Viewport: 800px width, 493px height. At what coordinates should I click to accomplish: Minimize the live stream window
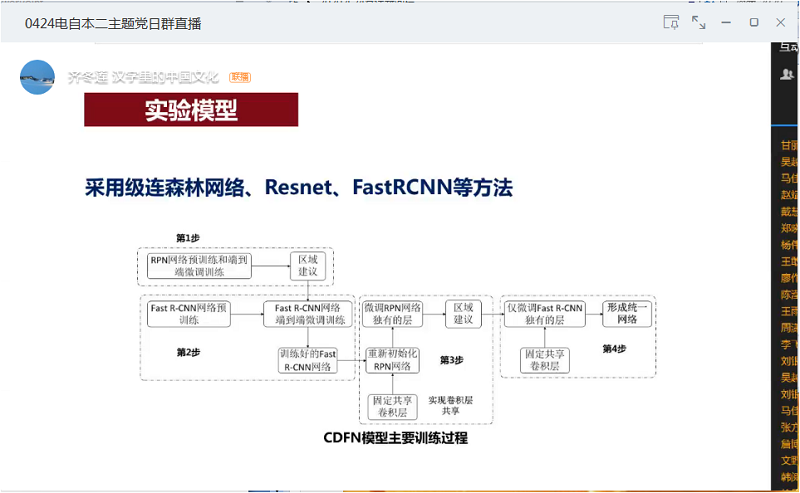[x=727, y=22]
